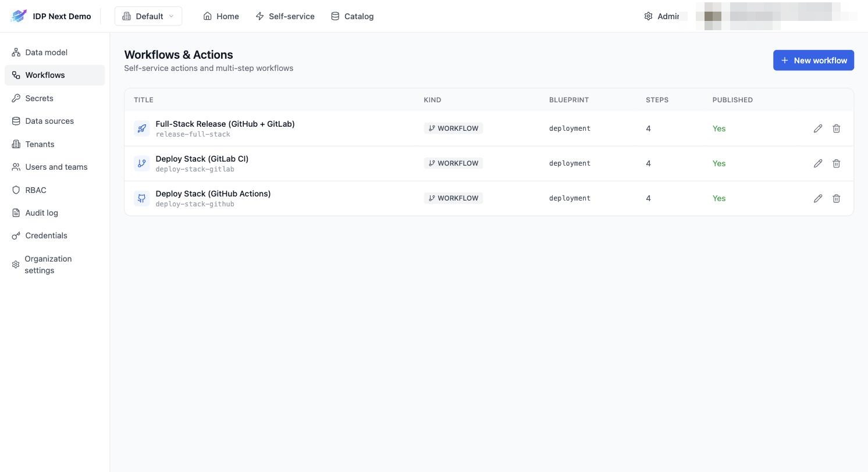868x472 pixels.
Task: Open Deploy Stack (GitHub Actions) title
Action: click(x=213, y=194)
